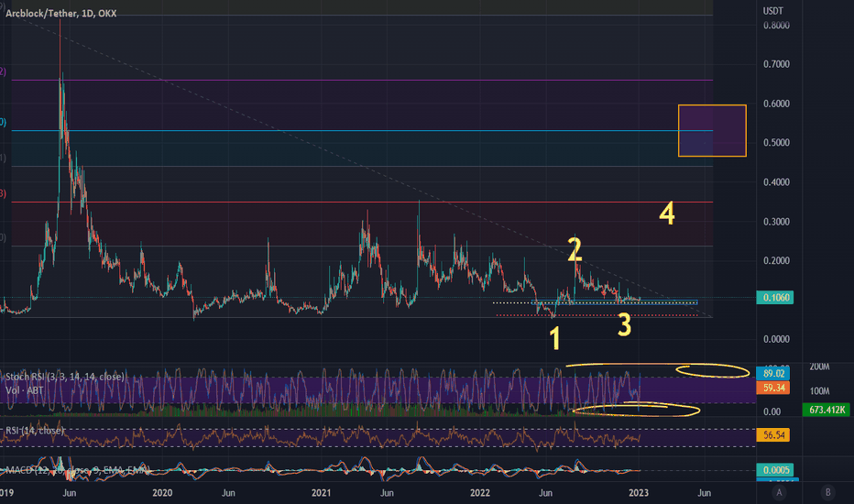The image size is (854, 504).
Task: Click the 0.6000 price axis label
Action: [x=776, y=104]
